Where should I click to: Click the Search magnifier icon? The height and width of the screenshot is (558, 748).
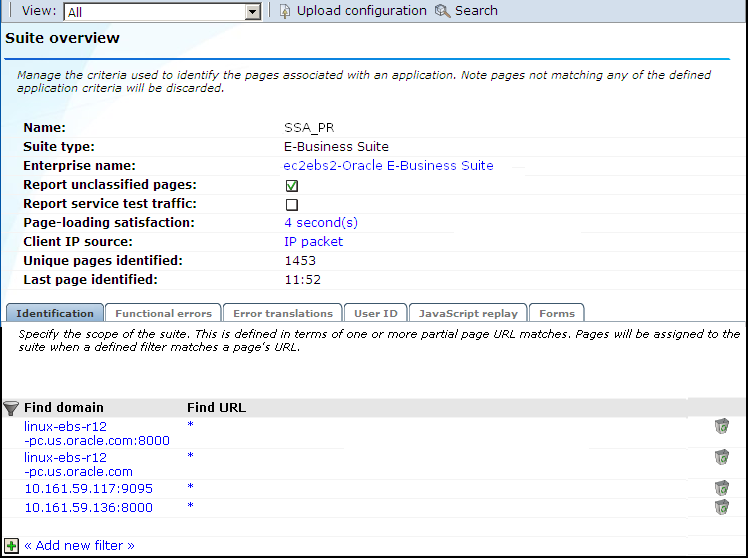[442, 11]
